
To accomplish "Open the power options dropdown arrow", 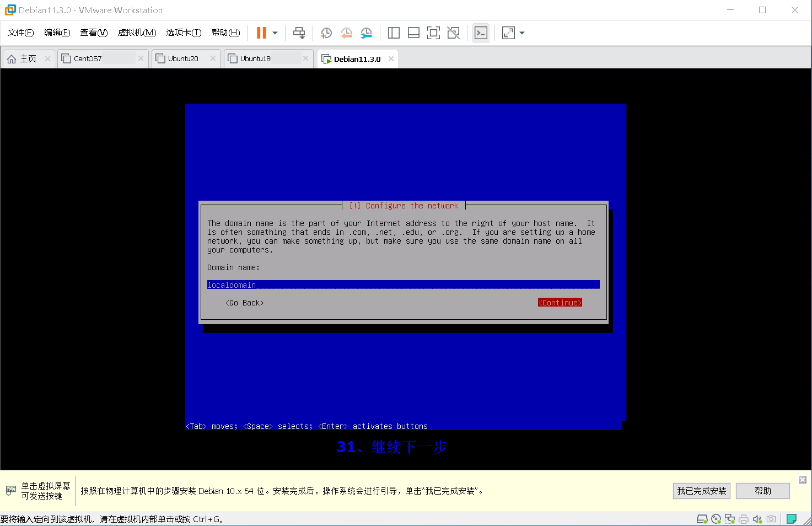I will tap(275, 33).
